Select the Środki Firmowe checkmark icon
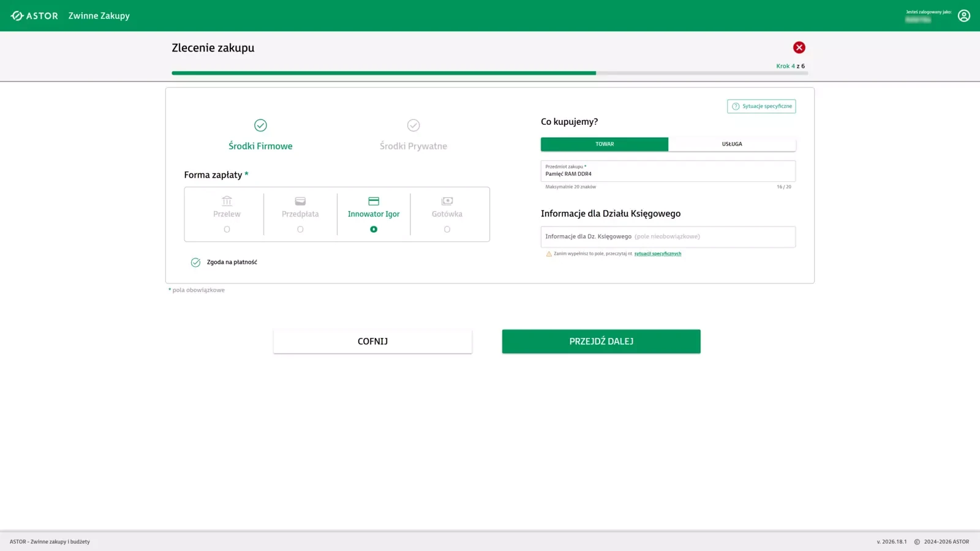 [x=260, y=126]
